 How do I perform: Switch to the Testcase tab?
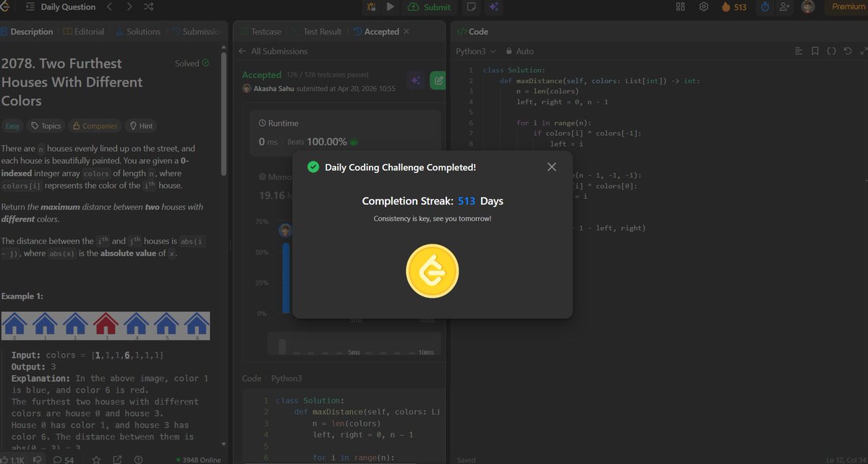[262, 32]
